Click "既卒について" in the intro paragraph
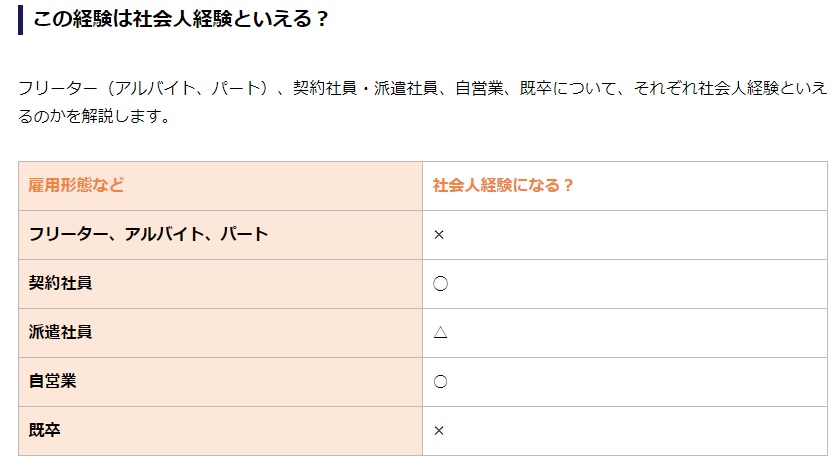Image resolution: width=839 pixels, height=465 pixels. tap(570, 89)
